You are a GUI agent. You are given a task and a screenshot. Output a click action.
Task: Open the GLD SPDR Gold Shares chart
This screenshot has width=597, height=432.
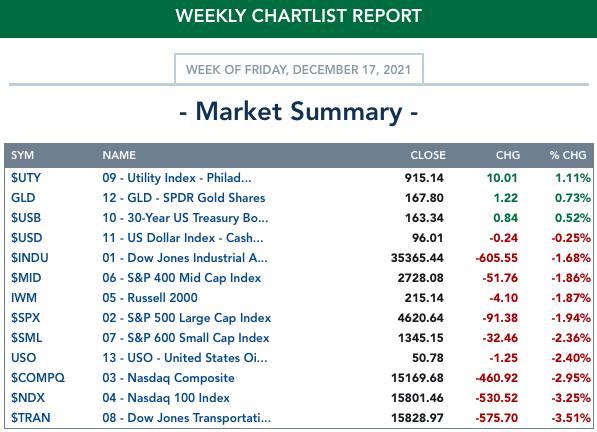tap(184, 198)
